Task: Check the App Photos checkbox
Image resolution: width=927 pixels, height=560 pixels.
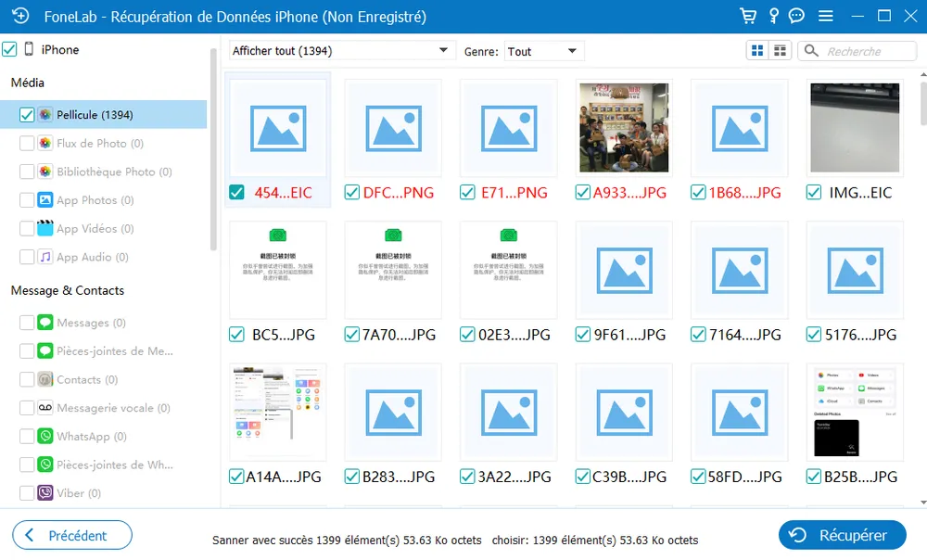Action: (27, 200)
